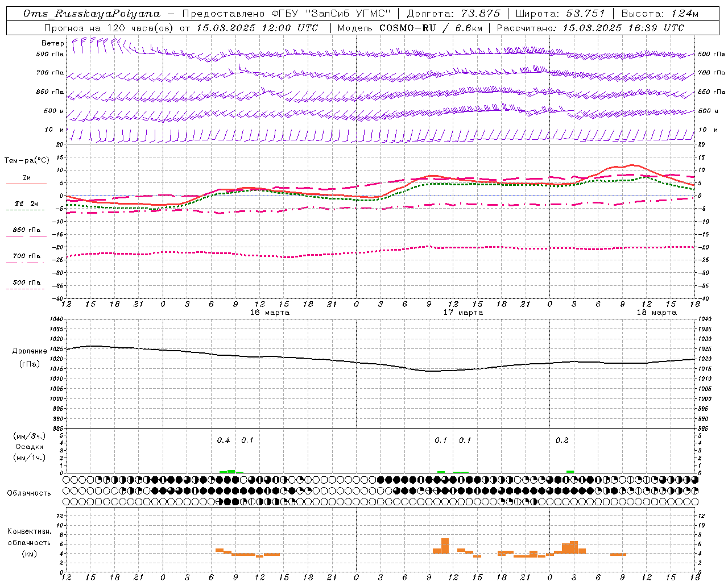Click the (мм/1ч.) precipitation unit label
The height and width of the screenshot is (582, 728).
click(29, 458)
